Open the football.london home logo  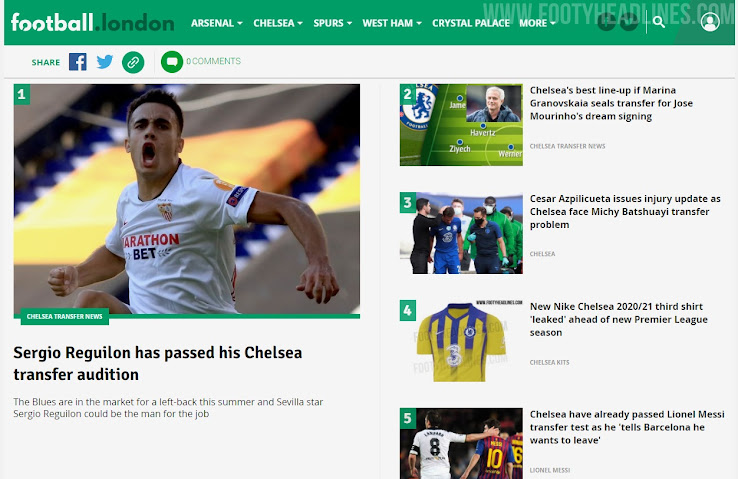pos(92,23)
